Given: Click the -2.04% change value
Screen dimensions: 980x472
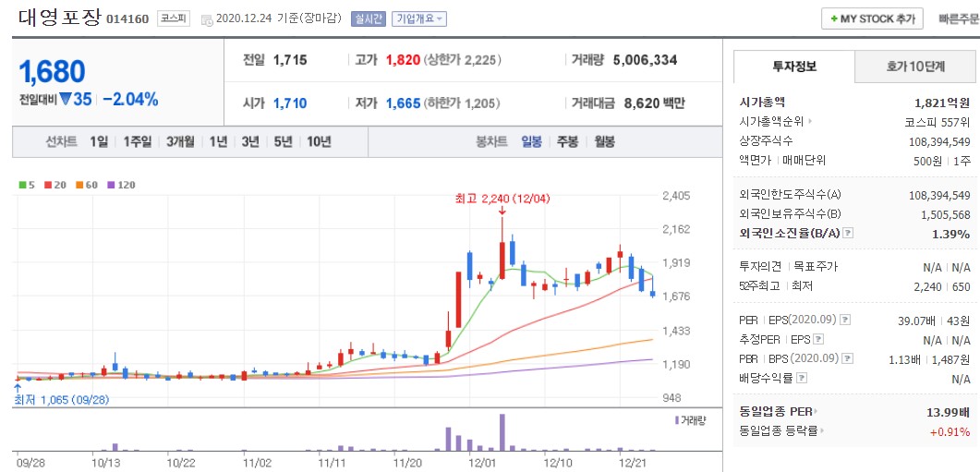Looking at the screenshot, I should coord(130,100).
